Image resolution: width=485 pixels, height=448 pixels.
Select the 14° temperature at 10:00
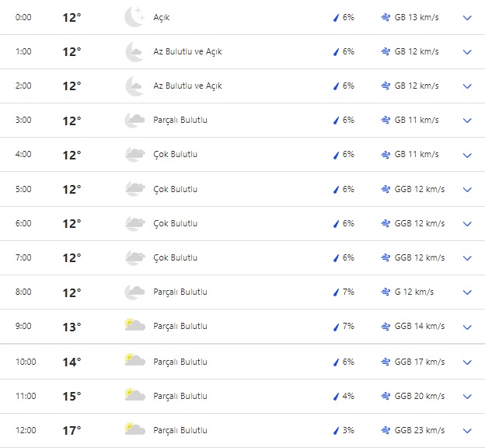tap(72, 362)
